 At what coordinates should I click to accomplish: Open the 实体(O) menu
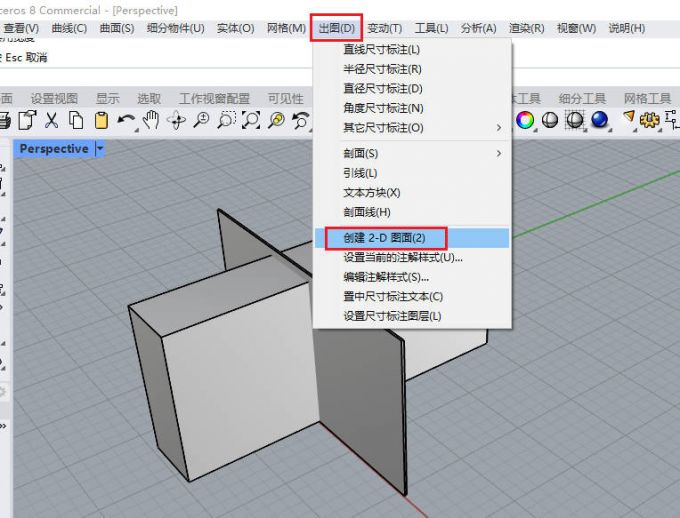tap(235, 28)
